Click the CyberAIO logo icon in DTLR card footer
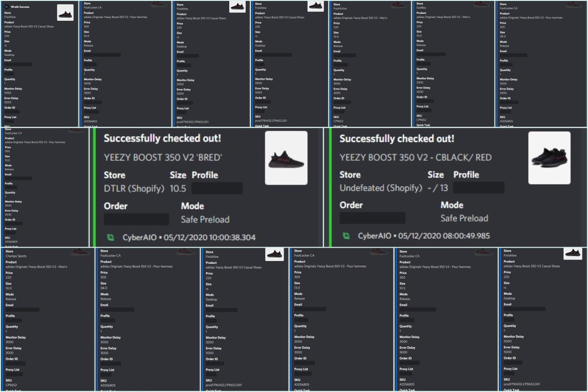 tap(111, 237)
